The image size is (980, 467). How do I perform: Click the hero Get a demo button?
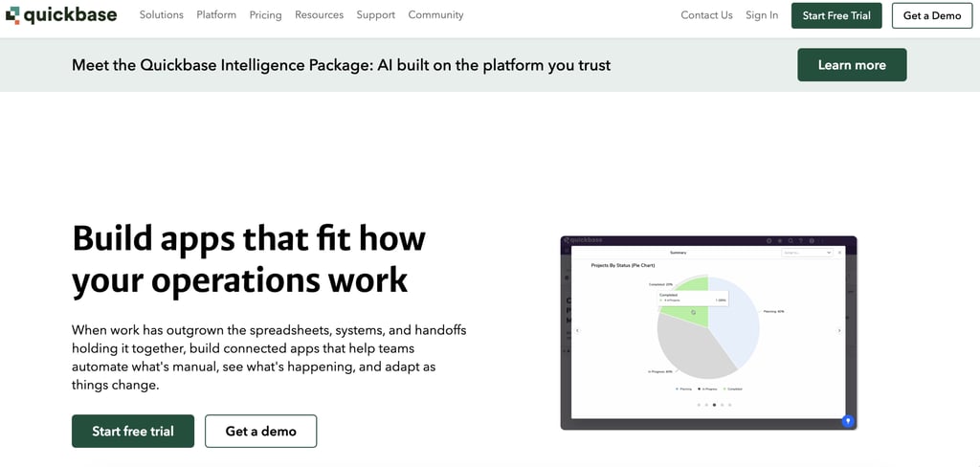[260, 431]
